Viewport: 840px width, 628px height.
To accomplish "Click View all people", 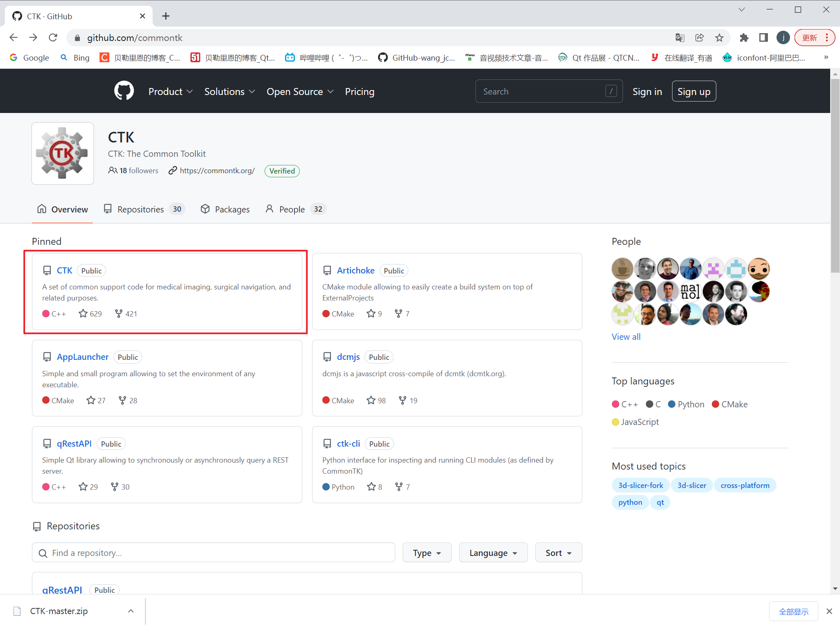I will point(626,337).
